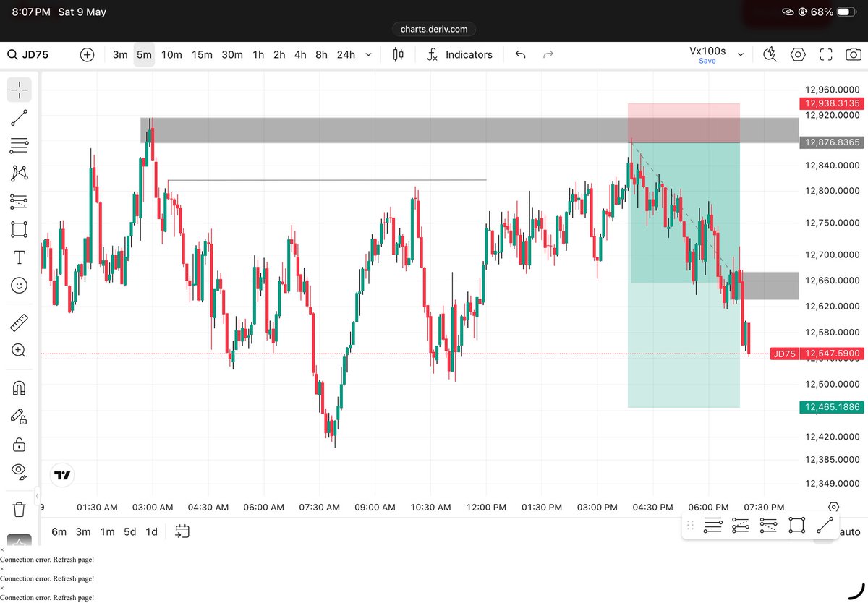Set the range to 1m

107,531
